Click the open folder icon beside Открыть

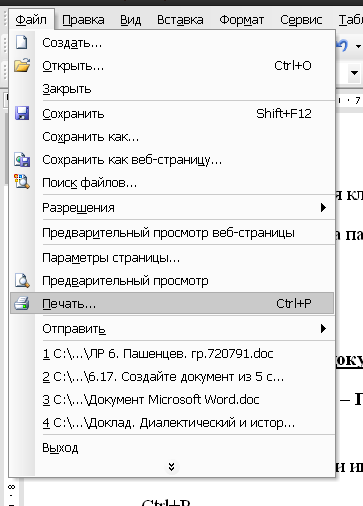pos(22,65)
